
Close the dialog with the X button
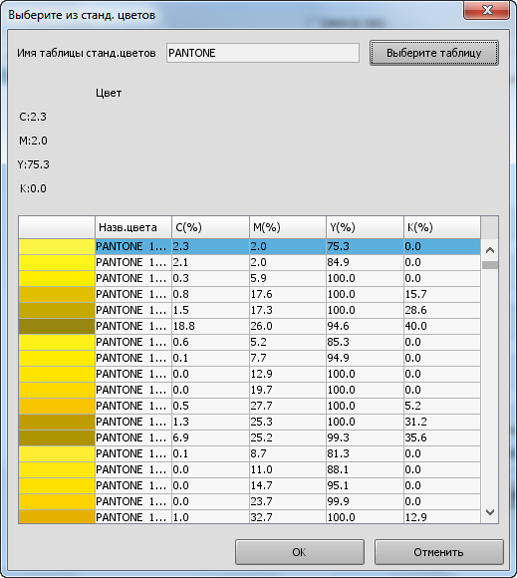486,10
